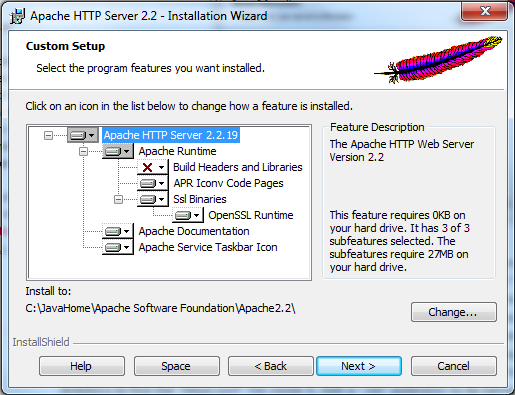Open install-state dropdown for Apache HTTP Server 2.2.19

pyautogui.click(x=83, y=135)
